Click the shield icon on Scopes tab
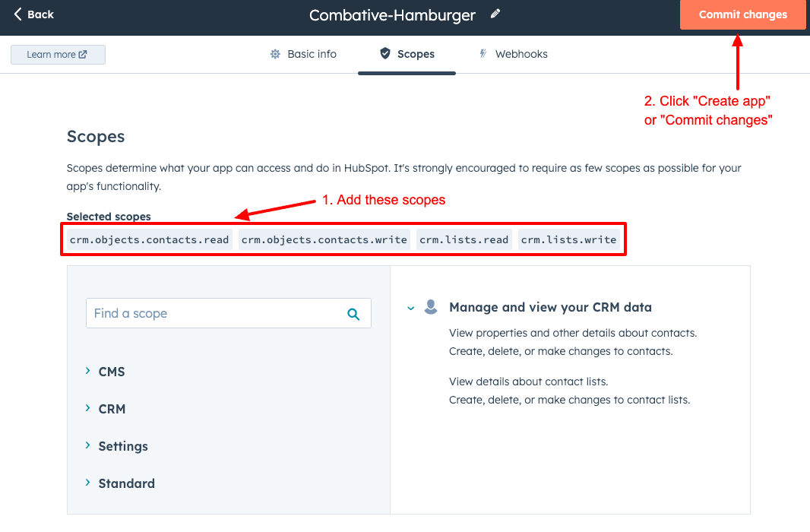 click(384, 53)
